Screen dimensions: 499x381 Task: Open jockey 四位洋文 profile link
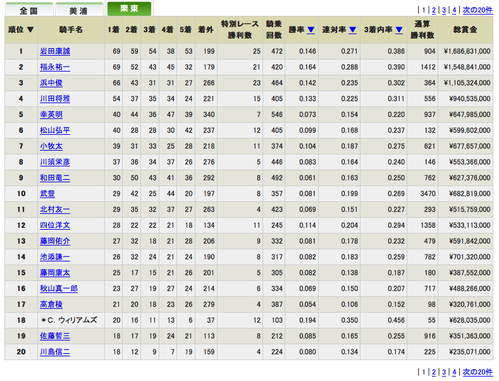click(x=55, y=225)
